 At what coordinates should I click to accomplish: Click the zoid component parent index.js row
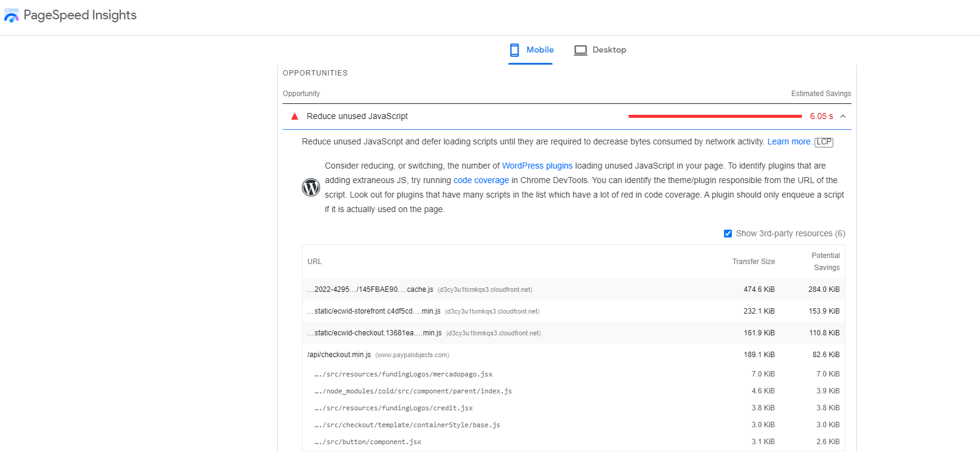click(573, 391)
